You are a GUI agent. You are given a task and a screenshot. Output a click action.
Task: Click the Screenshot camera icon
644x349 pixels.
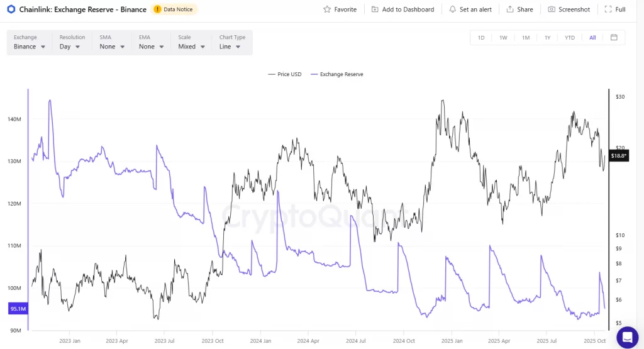pos(552,9)
